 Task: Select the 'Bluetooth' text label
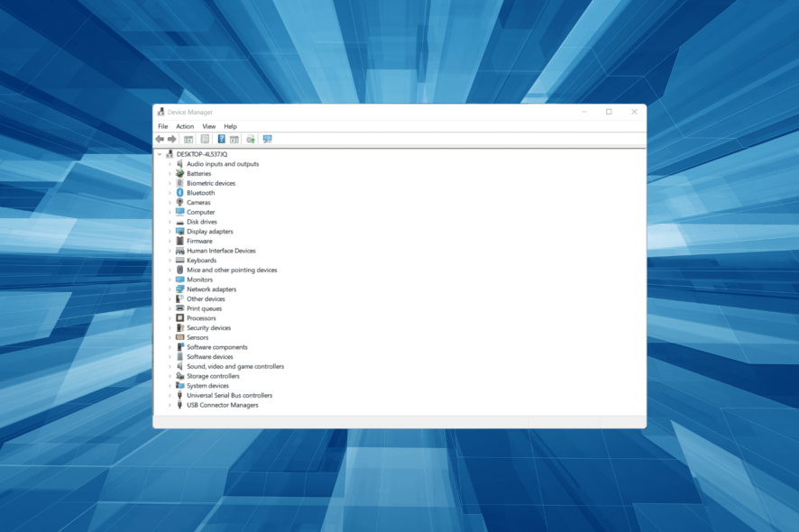(201, 193)
